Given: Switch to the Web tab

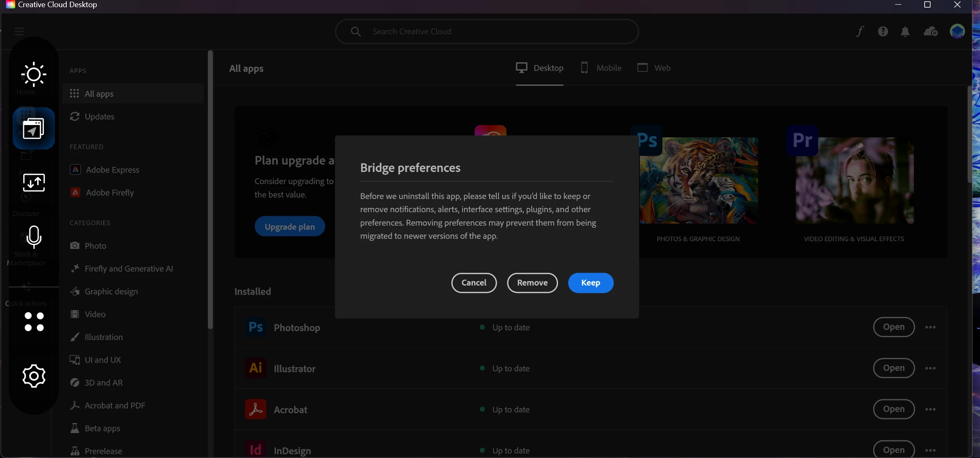Looking at the screenshot, I should click(654, 68).
